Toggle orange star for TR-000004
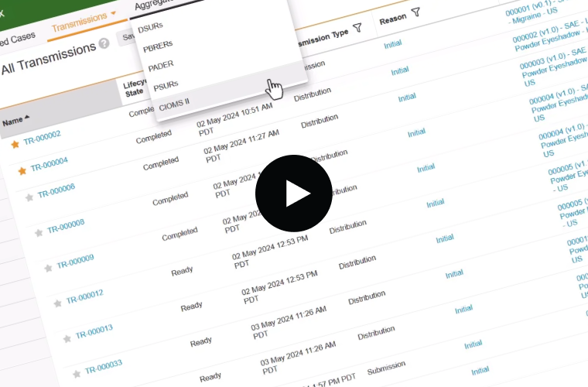 point(22,170)
